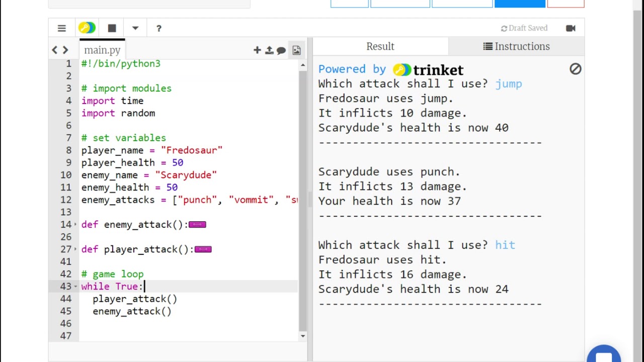644x362 pixels.
Task: Click the video camera icon
Action: (x=571, y=28)
